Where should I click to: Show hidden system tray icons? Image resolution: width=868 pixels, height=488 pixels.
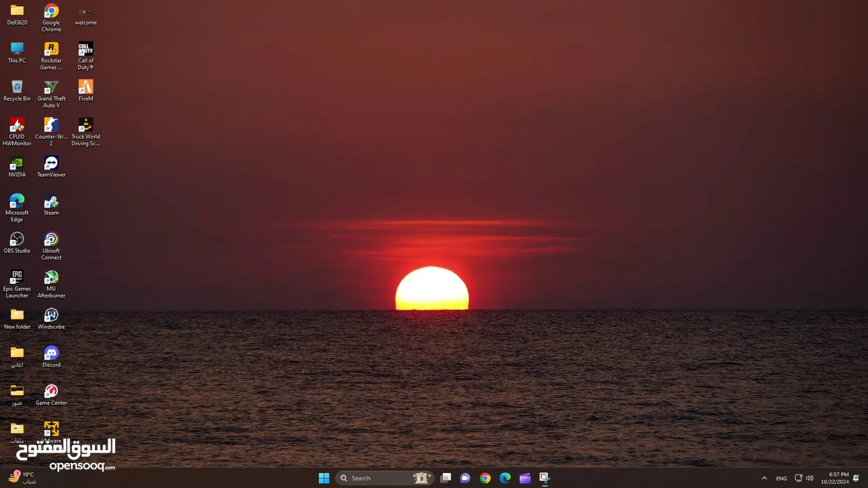click(764, 478)
